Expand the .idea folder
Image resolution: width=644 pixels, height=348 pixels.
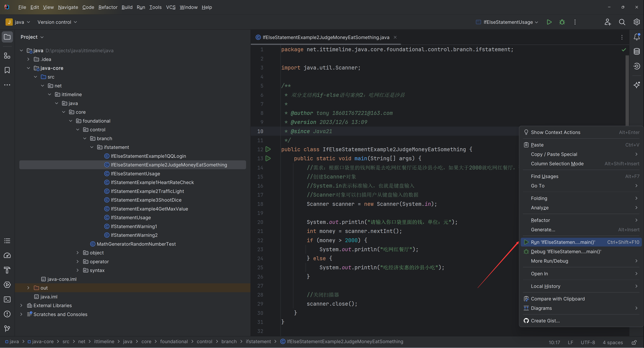click(x=28, y=59)
